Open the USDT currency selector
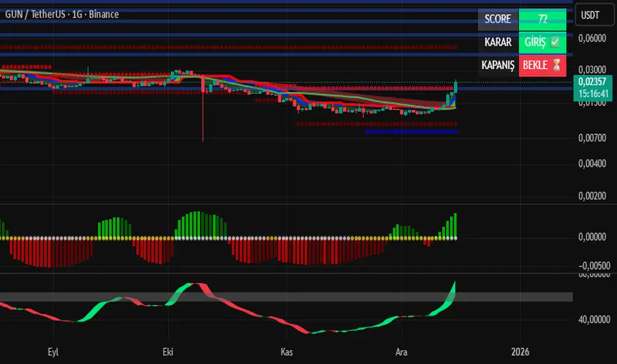The height and width of the screenshot is (364, 617). 592,14
